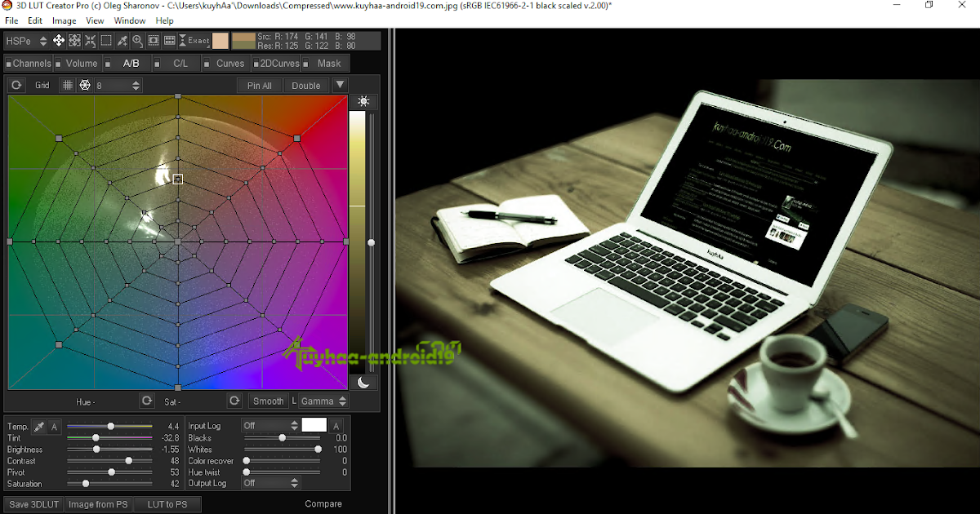
Task: Click the Pivot value 53
Action: point(174,472)
